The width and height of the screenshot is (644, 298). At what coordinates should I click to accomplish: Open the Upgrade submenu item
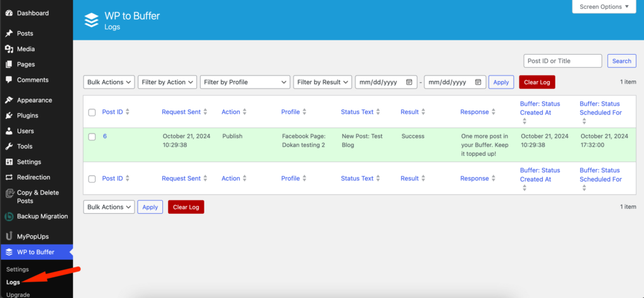coord(18,294)
